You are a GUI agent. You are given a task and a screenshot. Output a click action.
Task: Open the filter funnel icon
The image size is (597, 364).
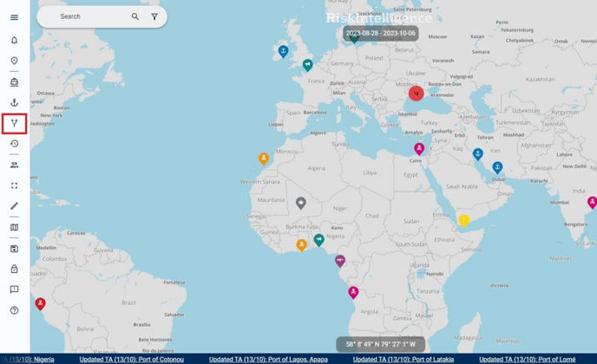(154, 16)
